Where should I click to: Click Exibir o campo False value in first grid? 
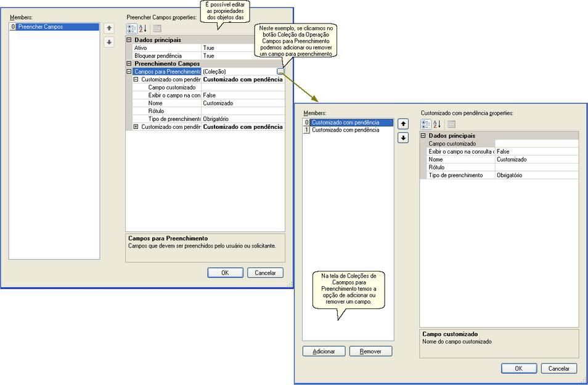[243, 95]
